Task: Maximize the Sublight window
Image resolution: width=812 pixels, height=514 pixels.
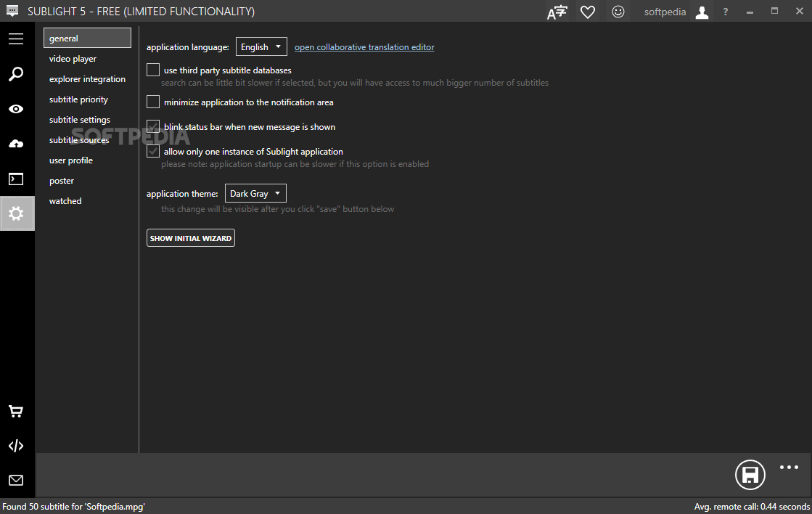Action: [775, 11]
